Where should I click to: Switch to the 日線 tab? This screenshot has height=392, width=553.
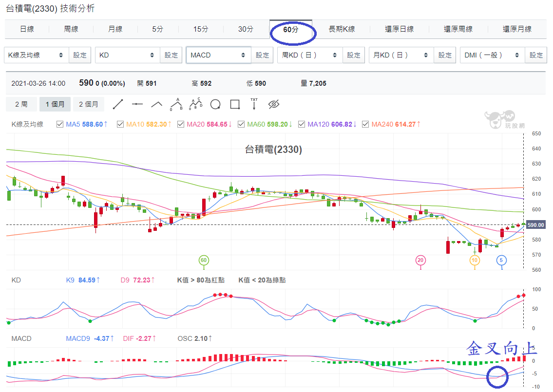(x=27, y=29)
